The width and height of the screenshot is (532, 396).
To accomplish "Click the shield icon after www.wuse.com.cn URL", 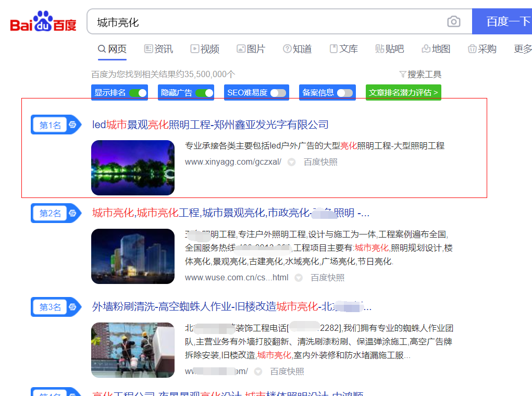I will tap(299, 278).
